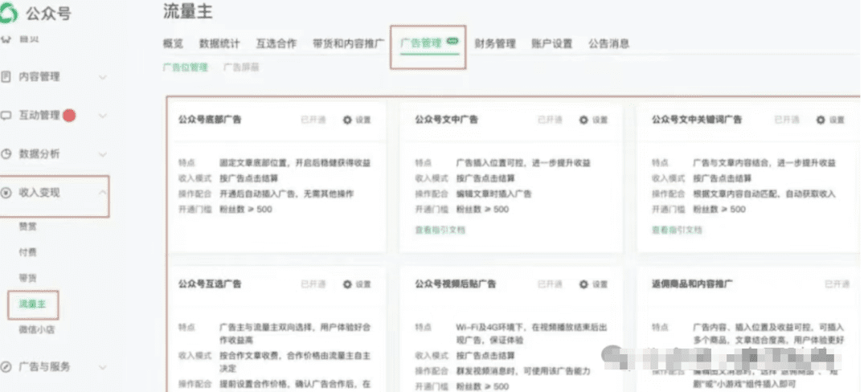Image resolution: width=868 pixels, height=392 pixels.
Task: Open 微信小店 in the sidebar
Action: pyautogui.click(x=37, y=329)
